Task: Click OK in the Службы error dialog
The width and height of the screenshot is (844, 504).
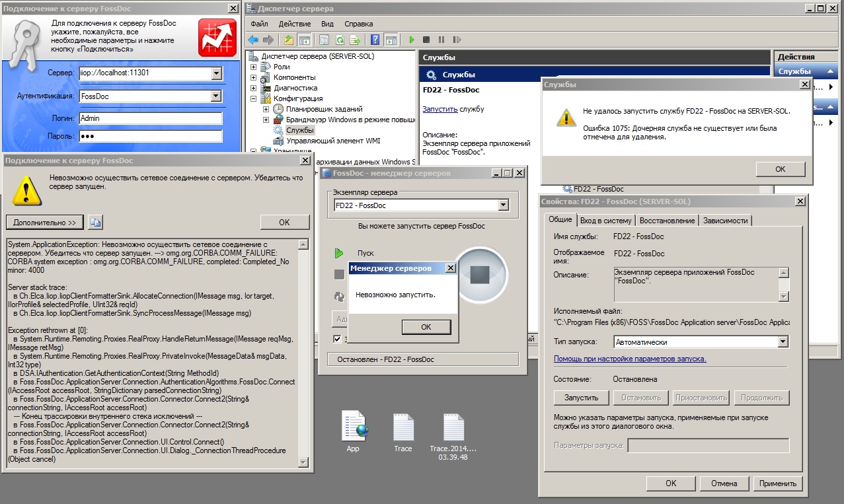Action: pyautogui.click(x=781, y=169)
